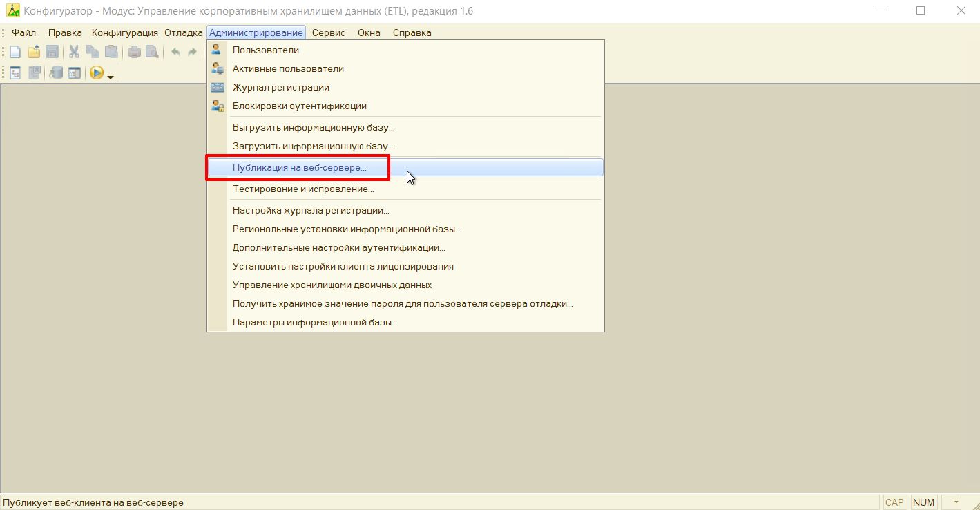Choose Выгрузить информационную базу...

[405, 127]
